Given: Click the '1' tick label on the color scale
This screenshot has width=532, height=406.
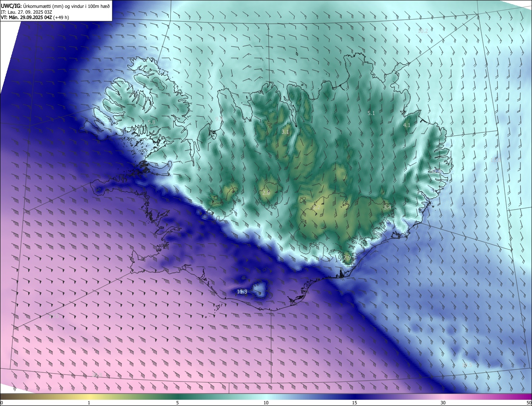Looking at the screenshot, I should tap(89, 403).
